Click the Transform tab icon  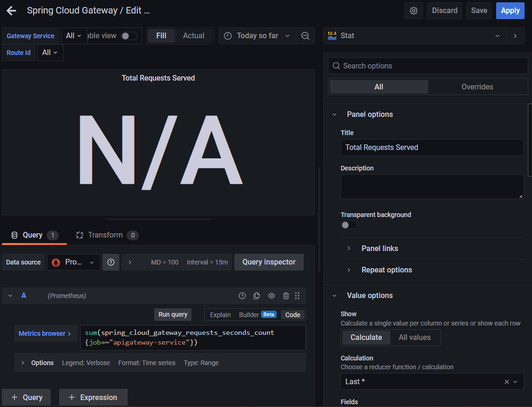click(x=80, y=235)
